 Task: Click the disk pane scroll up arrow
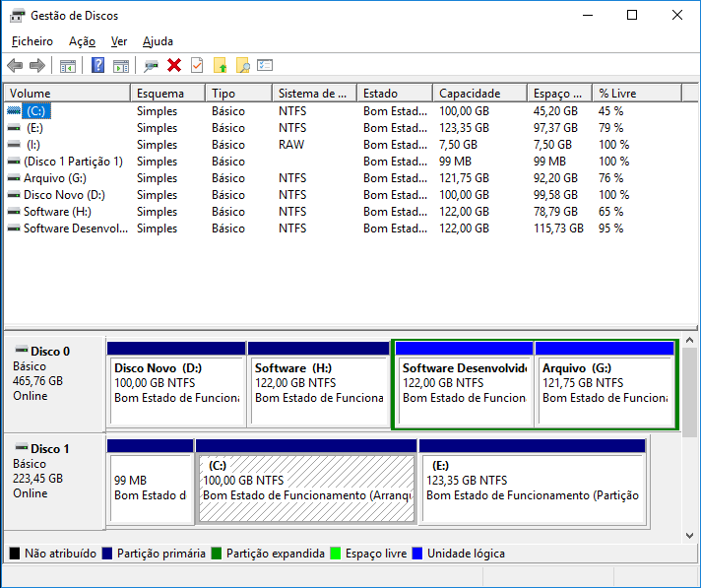pos(690,340)
